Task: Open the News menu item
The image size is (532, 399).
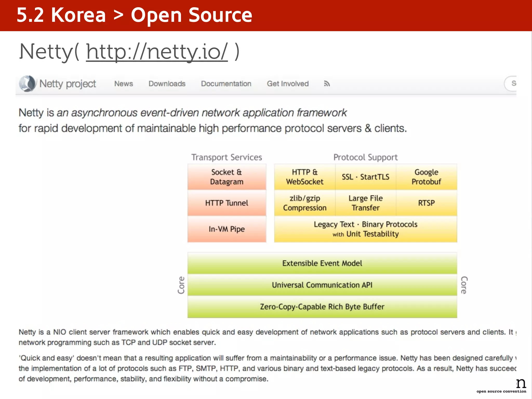Action: pyautogui.click(x=124, y=84)
